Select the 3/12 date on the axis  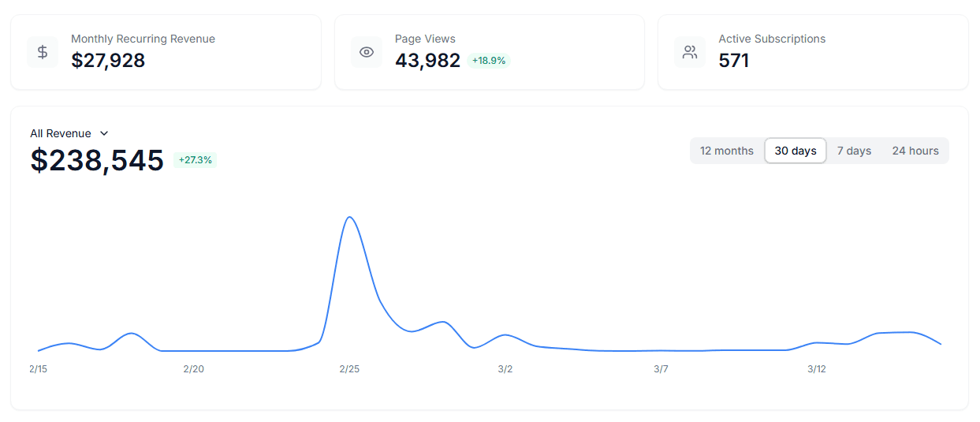[x=817, y=368]
